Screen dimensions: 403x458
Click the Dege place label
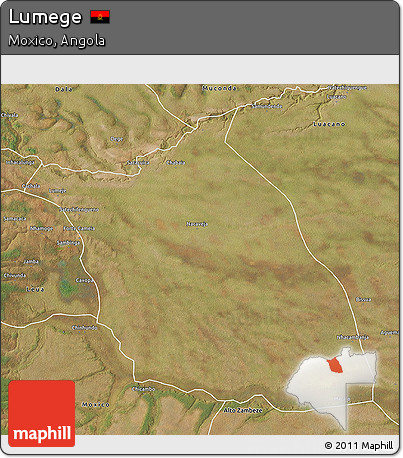(x=117, y=139)
